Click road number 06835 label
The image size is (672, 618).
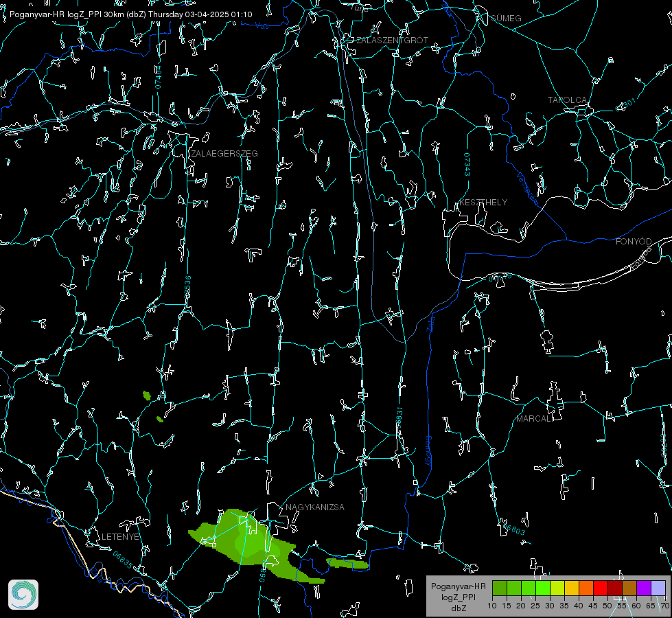(x=123, y=560)
